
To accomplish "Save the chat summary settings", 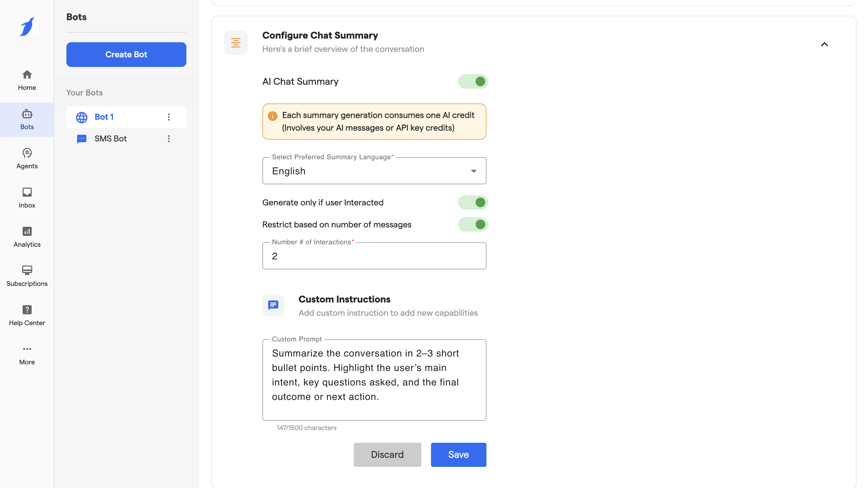I will (458, 455).
